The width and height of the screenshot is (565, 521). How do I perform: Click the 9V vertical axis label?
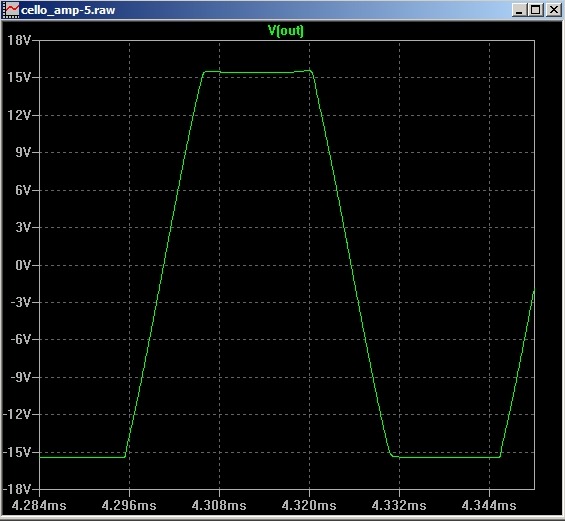pos(23,152)
